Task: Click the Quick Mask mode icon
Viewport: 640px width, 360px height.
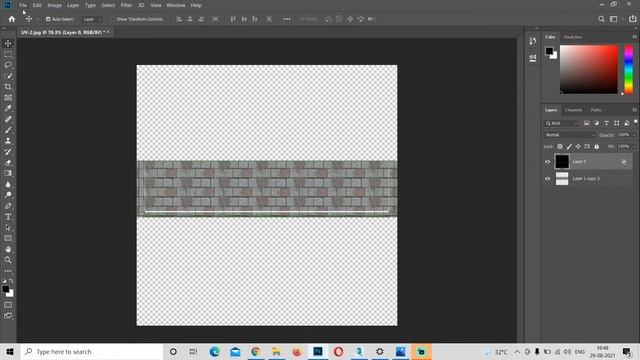Action: (8, 305)
